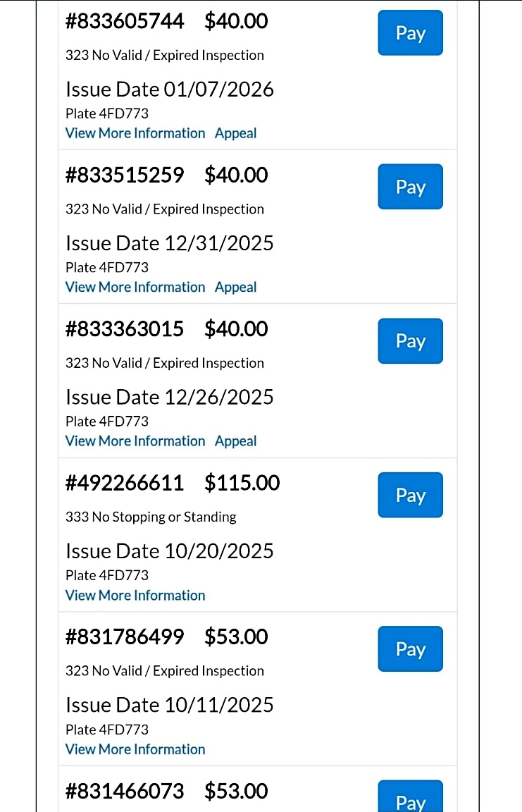Select ticket number #833605744 heading
This screenshot has width=522, height=812.
(x=125, y=21)
